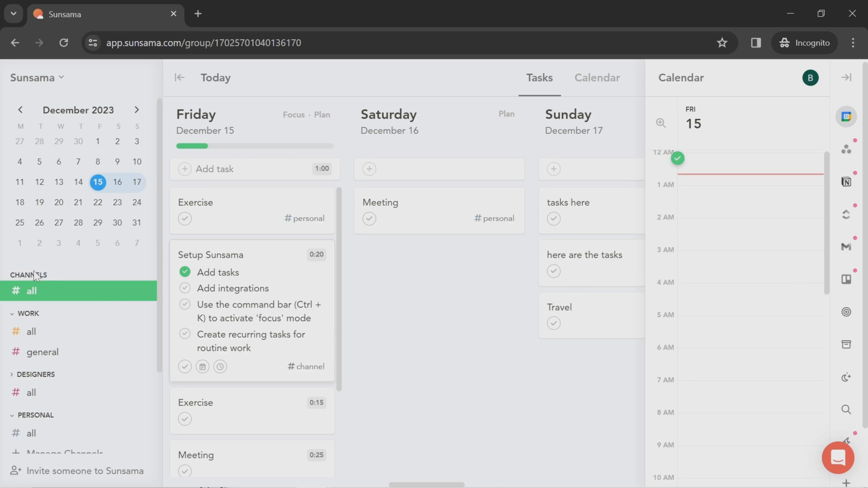Mark the 'Add integrations' subtask complete

(x=185, y=288)
